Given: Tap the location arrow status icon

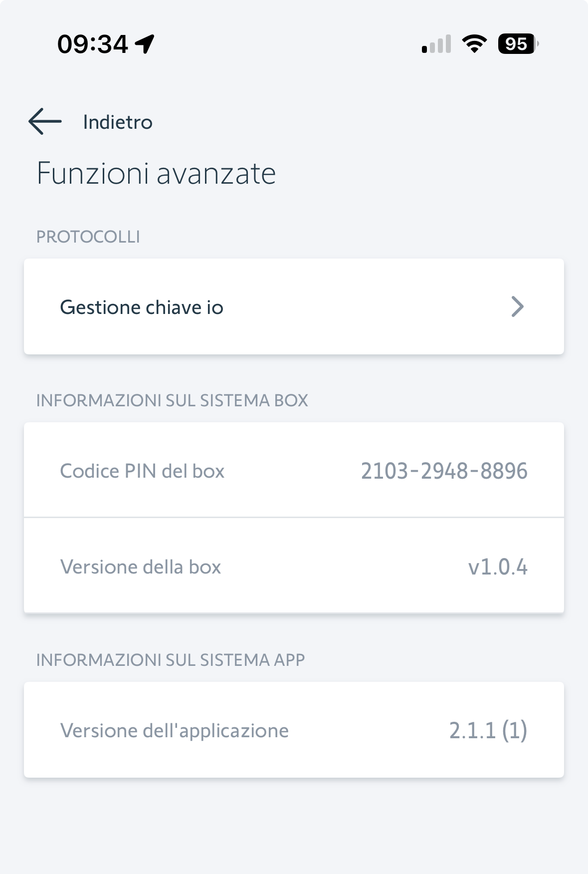Looking at the screenshot, I should click(x=145, y=44).
